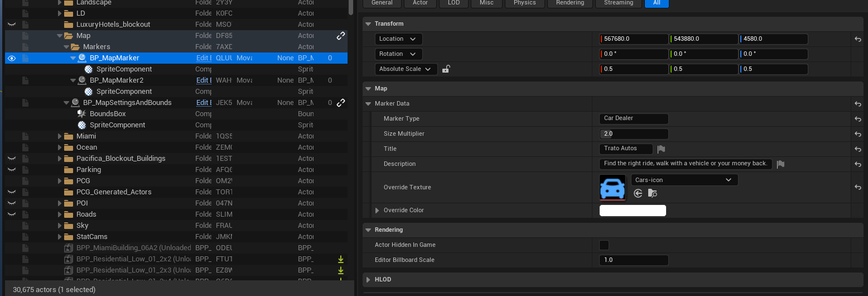Select the BP_MapSettingsAndBounds actor
Image resolution: width=868 pixels, height=296 pixels.
[x=127, y=103]
